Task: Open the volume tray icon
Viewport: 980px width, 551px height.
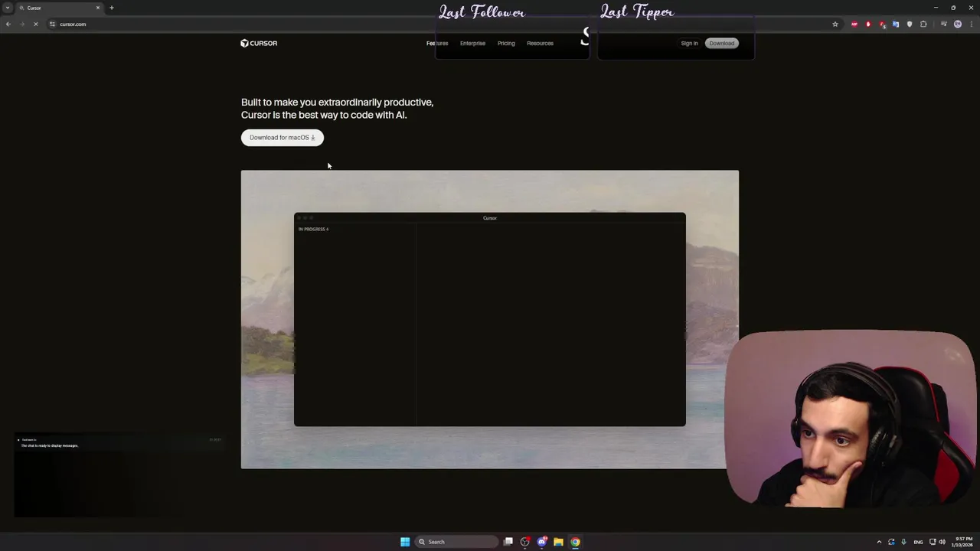Action: click(x=942, y=542)
